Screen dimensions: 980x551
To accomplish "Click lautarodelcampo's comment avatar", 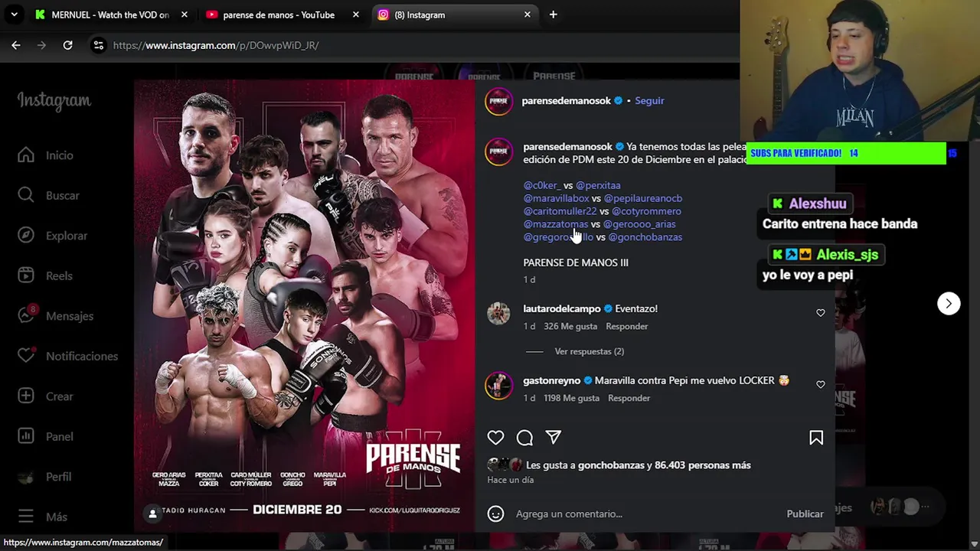I will coord(498,314).
